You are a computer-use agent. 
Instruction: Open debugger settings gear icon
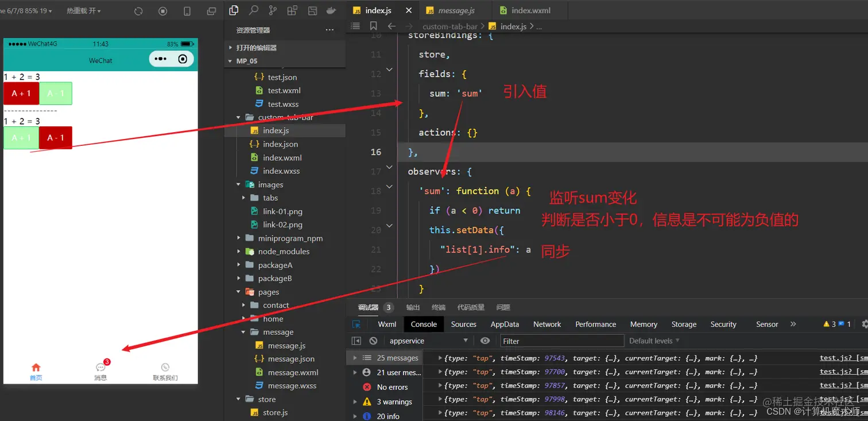865,325
